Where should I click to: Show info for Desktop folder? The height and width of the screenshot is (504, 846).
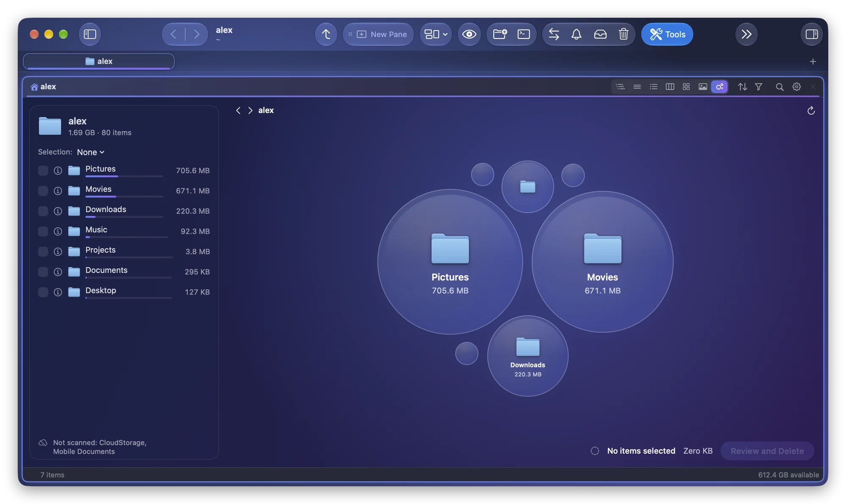(58, 292)
